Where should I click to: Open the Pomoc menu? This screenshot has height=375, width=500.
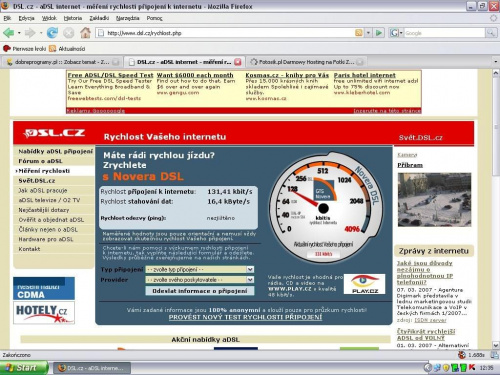point(154,18)
